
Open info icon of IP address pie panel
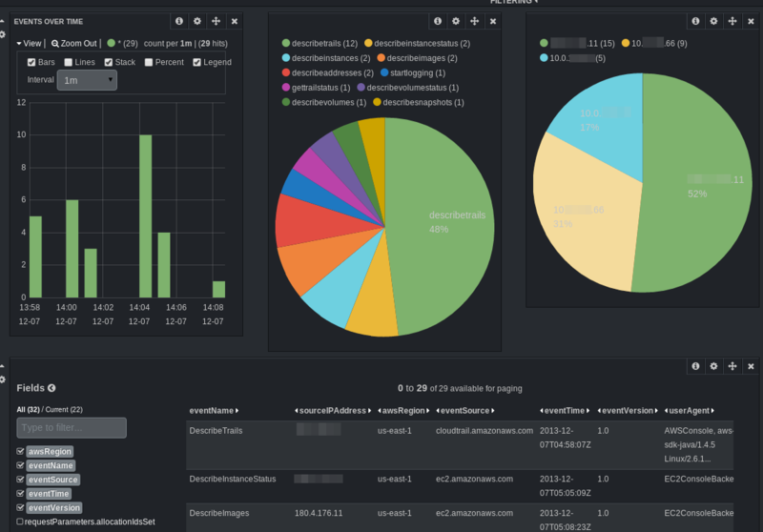[x=695, y=21]
